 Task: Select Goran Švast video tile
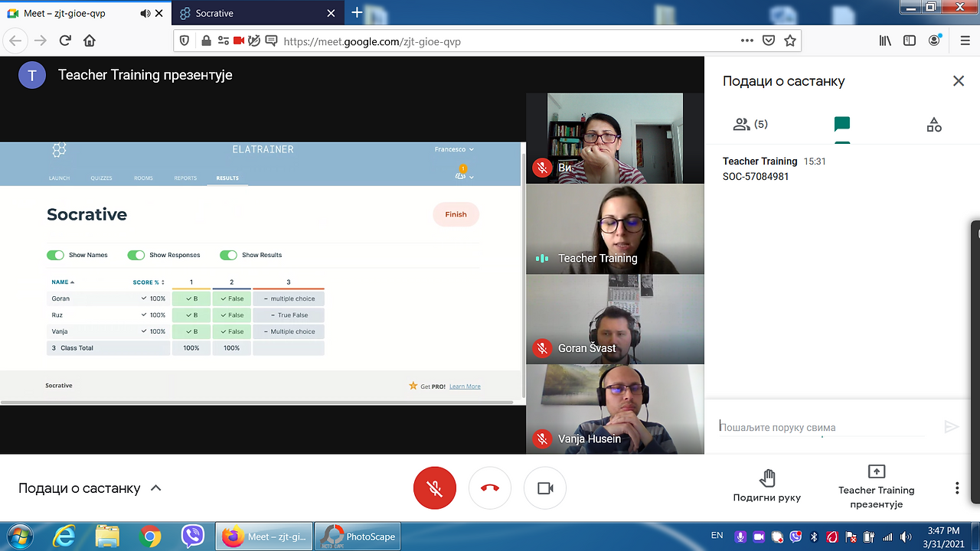coord(615,319)
